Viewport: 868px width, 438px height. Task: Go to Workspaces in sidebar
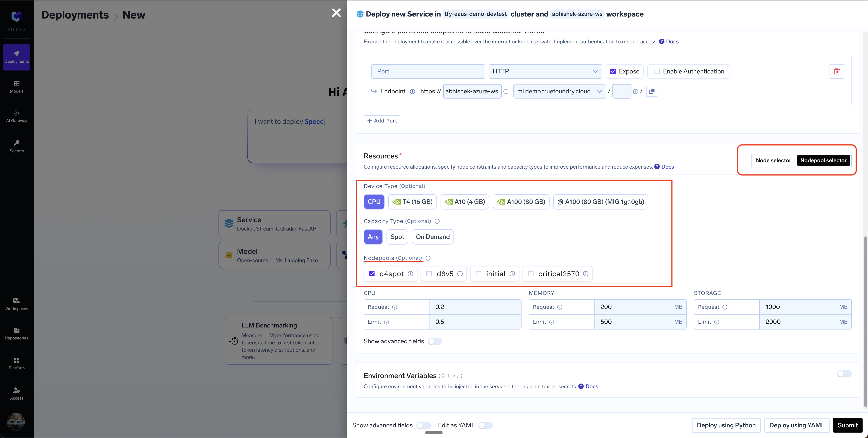[x=17, y=304]
